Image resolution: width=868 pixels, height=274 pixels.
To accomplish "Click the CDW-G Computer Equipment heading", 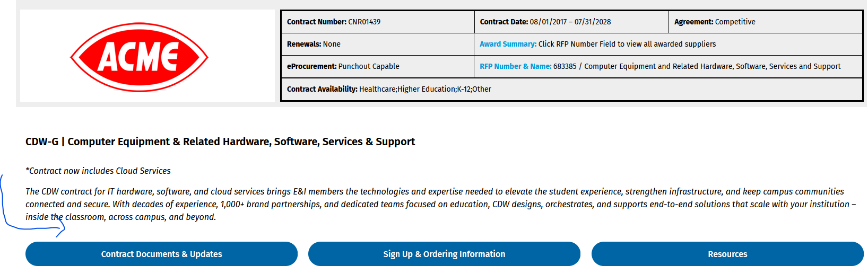I will pyautogui.click(x=220, y=142).
